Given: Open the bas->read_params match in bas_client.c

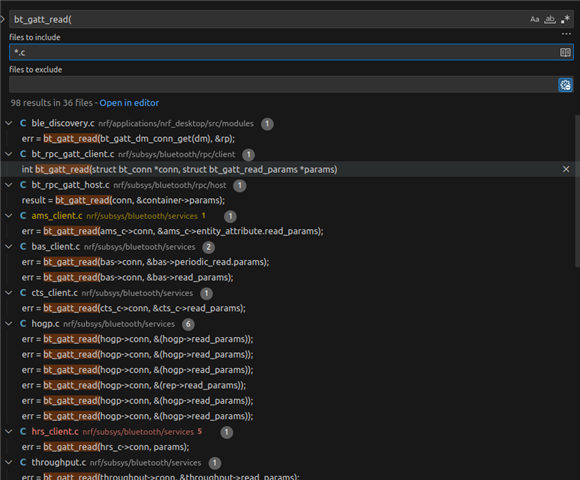Looking at the screenshot, I should coord(128,277).
